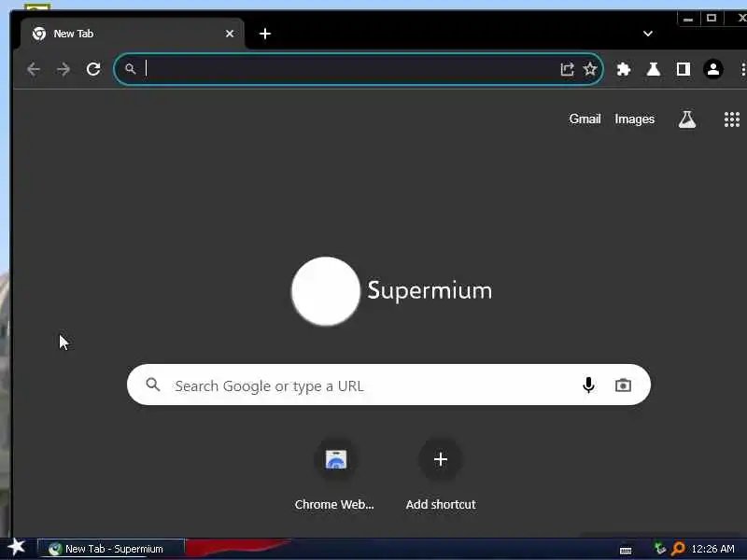Image resolution: width=747 pixels, height=560 pixels.
Task: Open the Google apps grid
Action: click(x=732, y=119)
